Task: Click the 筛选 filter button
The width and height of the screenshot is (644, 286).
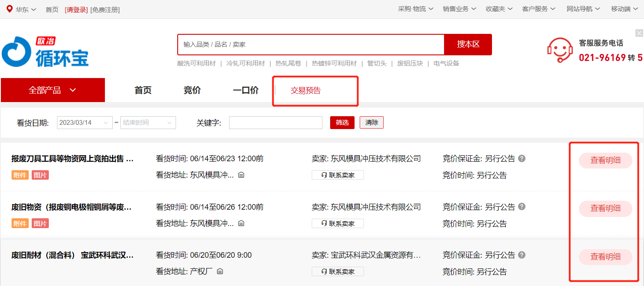Action: click(x=342, y=123)
